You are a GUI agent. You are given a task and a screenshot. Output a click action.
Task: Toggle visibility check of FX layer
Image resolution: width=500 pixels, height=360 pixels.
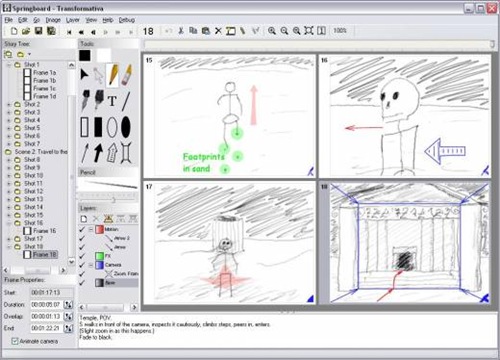(82, 256)
